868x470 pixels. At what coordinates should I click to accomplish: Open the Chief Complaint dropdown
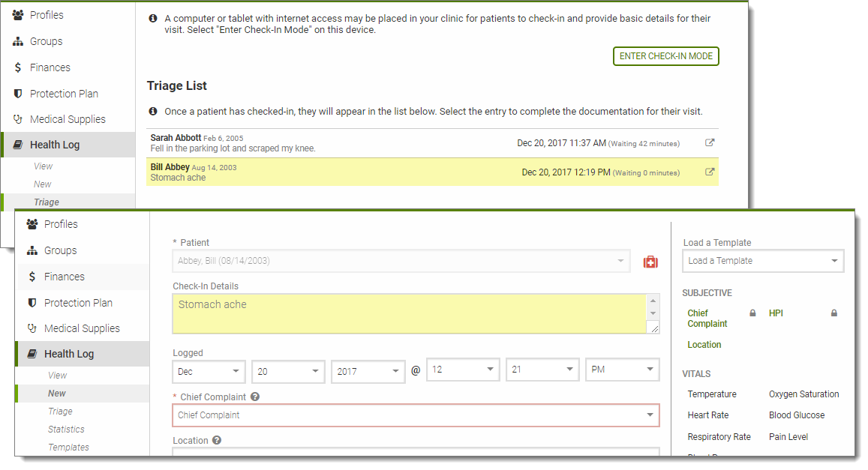pos(416,415)
